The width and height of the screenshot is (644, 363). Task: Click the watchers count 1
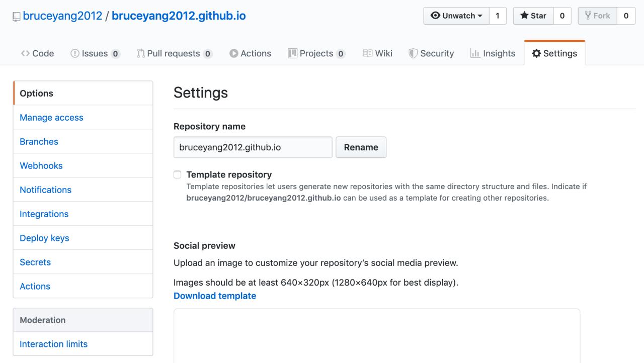coord(498,16)
